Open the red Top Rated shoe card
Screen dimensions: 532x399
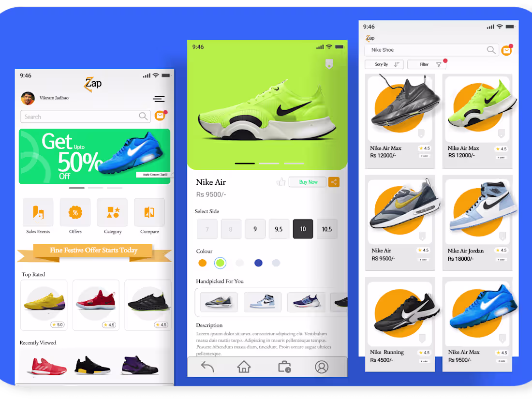click(96, 305)
